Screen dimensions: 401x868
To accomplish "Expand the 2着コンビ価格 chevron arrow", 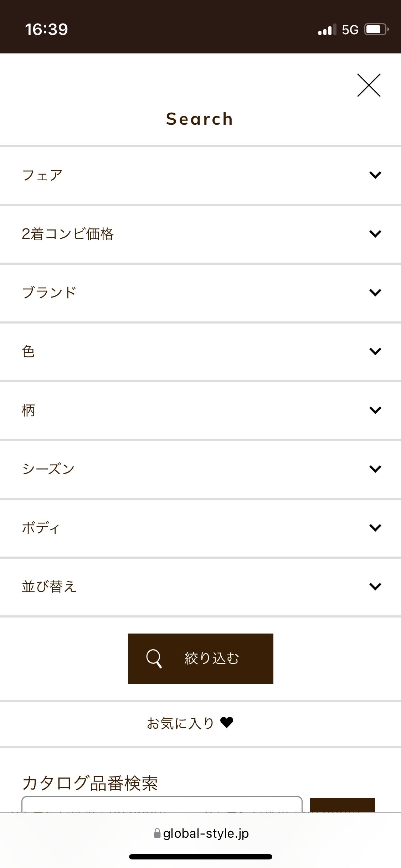I will coord(375,234).
